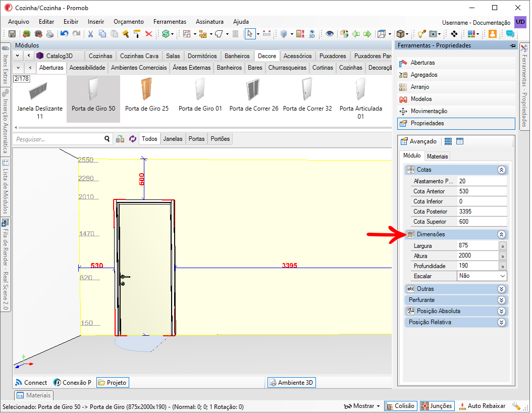Collapse the Cotas section

click(502, 170)
